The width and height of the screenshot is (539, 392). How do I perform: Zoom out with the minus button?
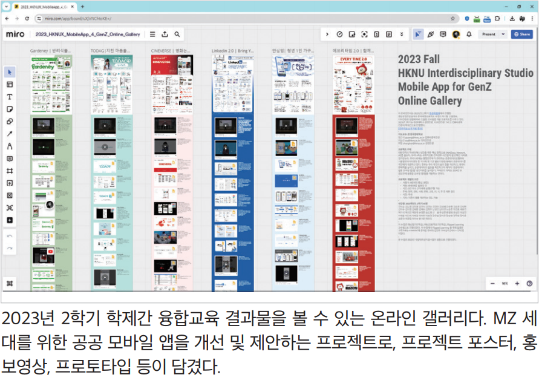click(492, 283)
